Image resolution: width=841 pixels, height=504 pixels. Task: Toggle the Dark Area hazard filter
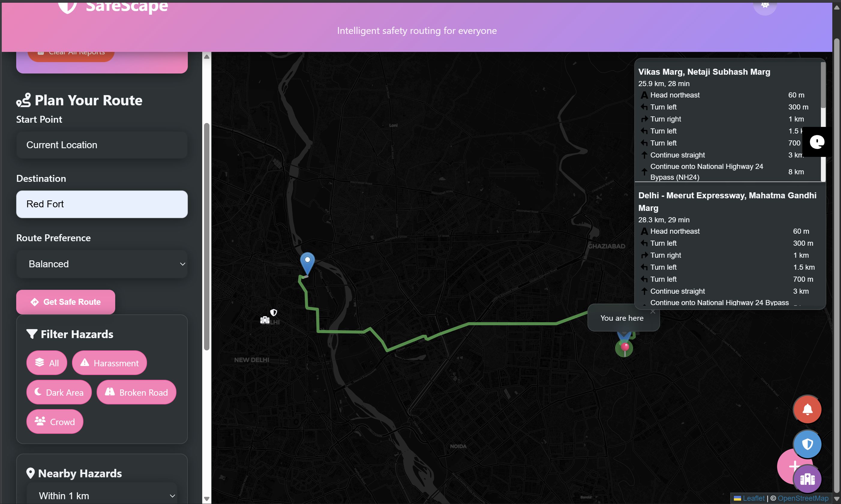point(59,392)
